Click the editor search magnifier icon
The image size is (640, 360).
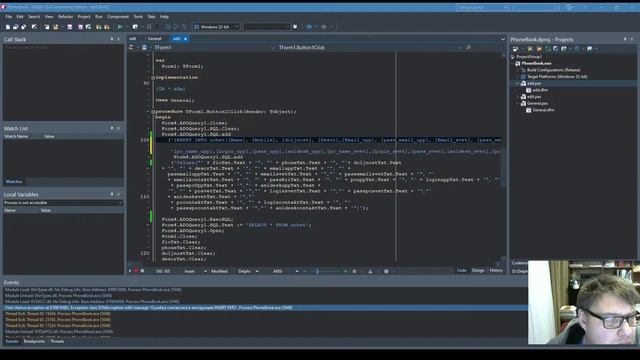[468, 48]
